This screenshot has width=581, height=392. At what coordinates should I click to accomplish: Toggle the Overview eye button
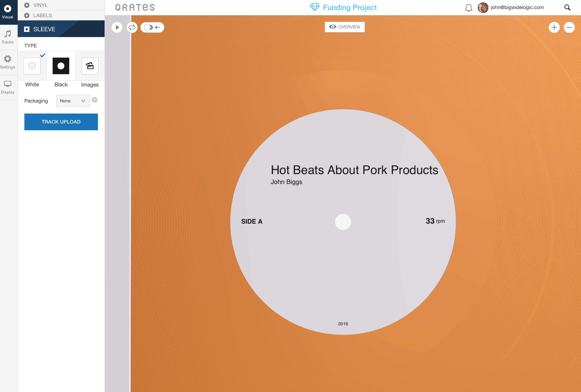pyautogui.click(x=344, y=27)
